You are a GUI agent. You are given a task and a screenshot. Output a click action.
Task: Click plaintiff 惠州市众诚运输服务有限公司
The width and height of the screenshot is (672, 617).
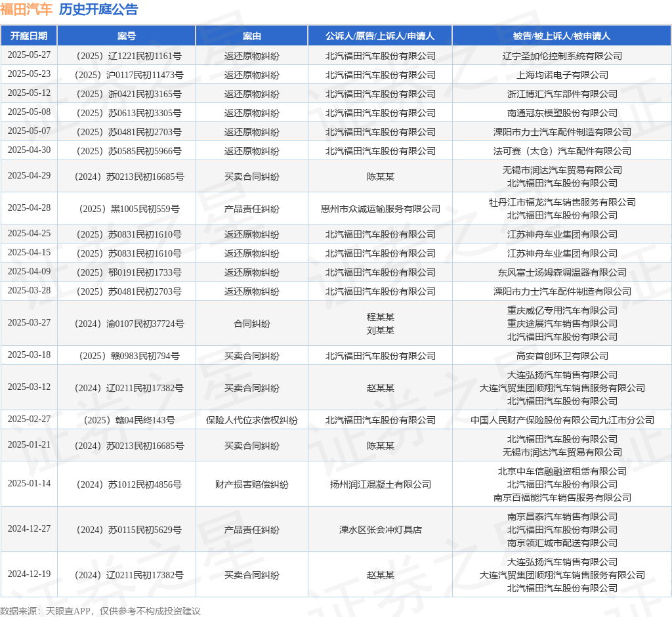(380, 209)
